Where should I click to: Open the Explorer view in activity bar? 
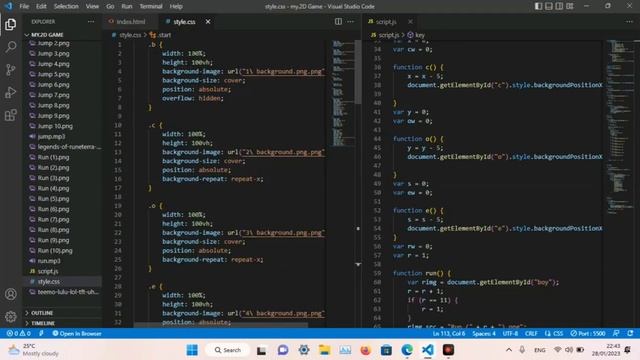point(11,24)
